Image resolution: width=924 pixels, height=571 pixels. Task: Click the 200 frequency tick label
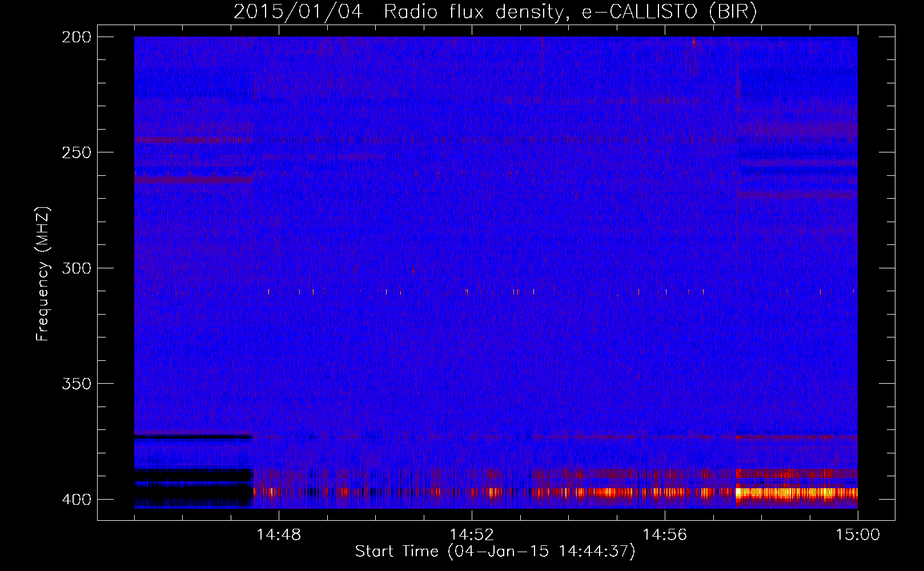pyautogui.click(x=77, y=37)
